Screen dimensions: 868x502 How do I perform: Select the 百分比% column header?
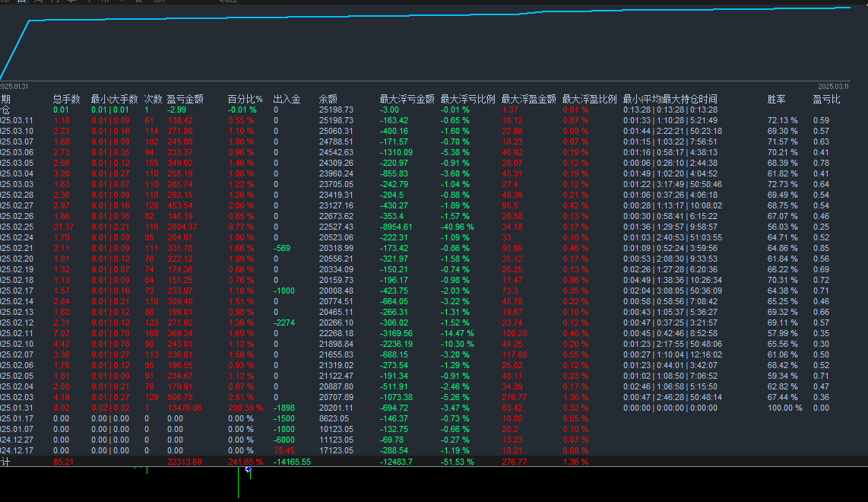click(246, 99)
